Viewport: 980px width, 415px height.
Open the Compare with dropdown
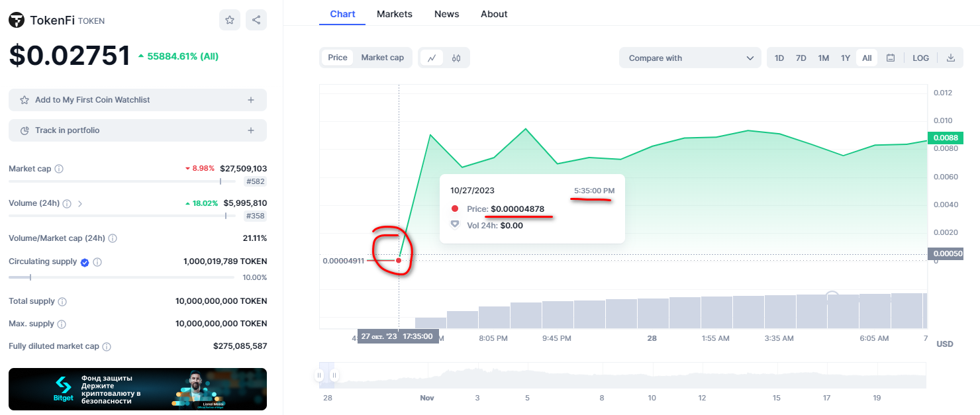tap(690, 58)
